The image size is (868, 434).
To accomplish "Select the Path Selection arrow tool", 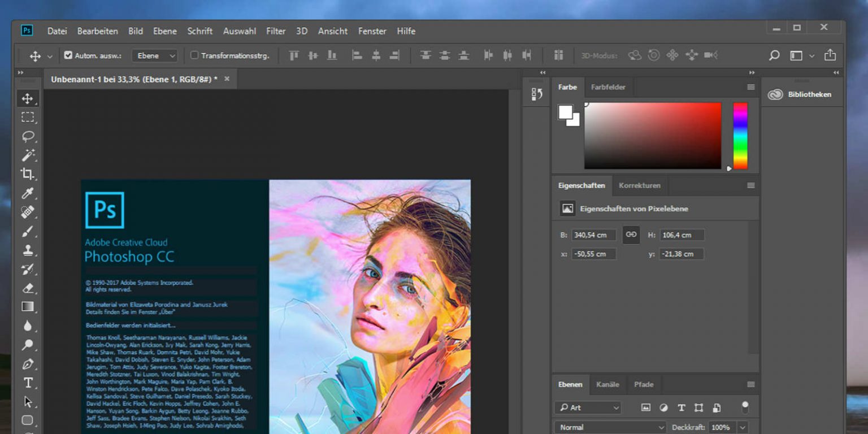I will pos(27,402).
